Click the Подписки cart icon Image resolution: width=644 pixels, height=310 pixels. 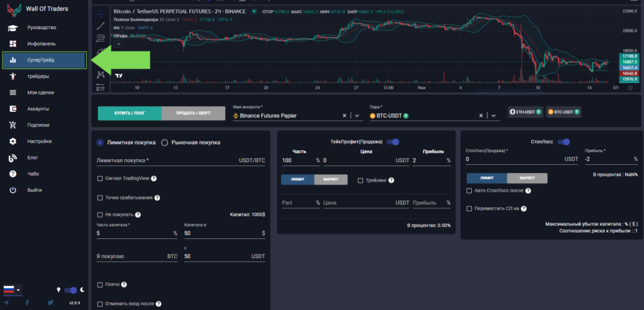point(13,125)
